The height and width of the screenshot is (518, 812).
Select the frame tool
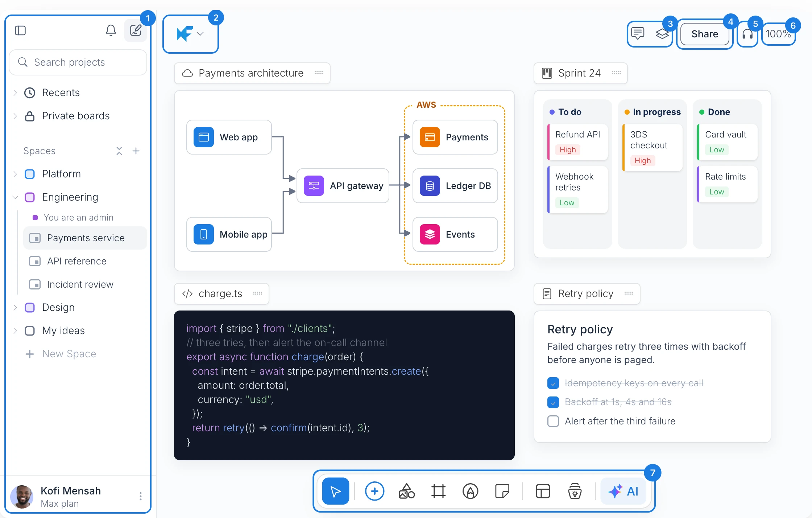tap(438, 491)
